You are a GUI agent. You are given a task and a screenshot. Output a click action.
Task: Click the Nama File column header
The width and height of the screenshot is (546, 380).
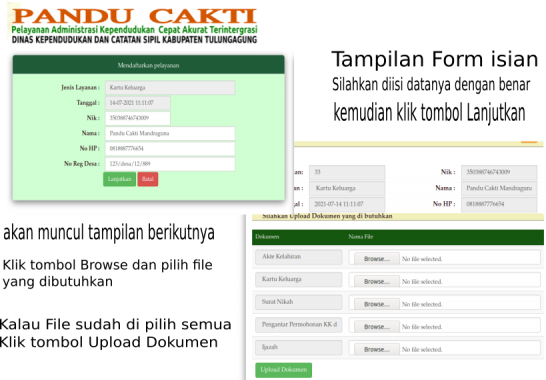(x=360, y=237)
